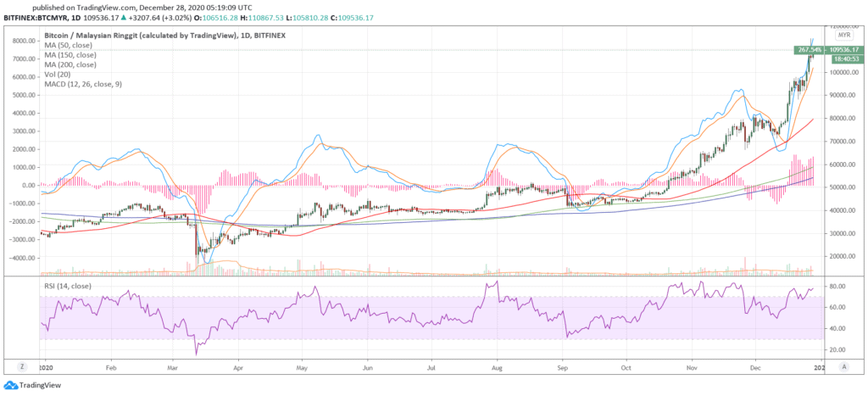Viewport: 868px width, 396px height.
Task: Select the MA (150, close) indicator legend
Action: click(72, 55)
